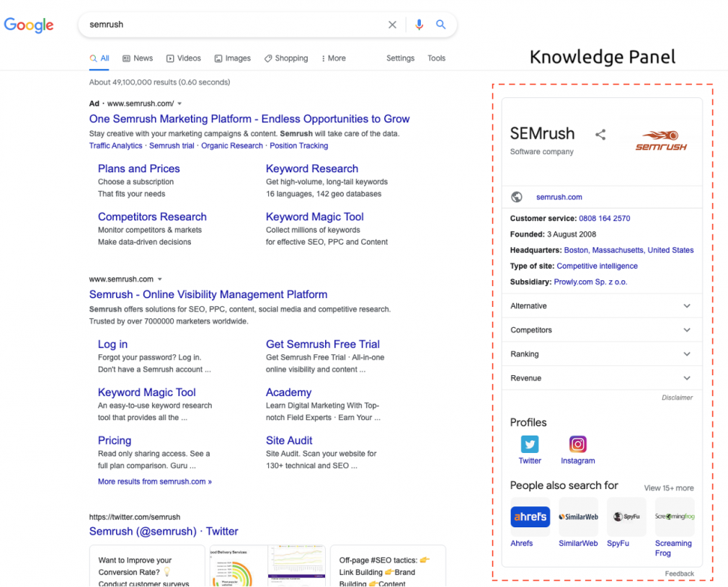Image resolution: width=728 pixels, height=587 pixels.
Task: Click Feedback below knowledge panel
Action: click(x=679, y=573)
